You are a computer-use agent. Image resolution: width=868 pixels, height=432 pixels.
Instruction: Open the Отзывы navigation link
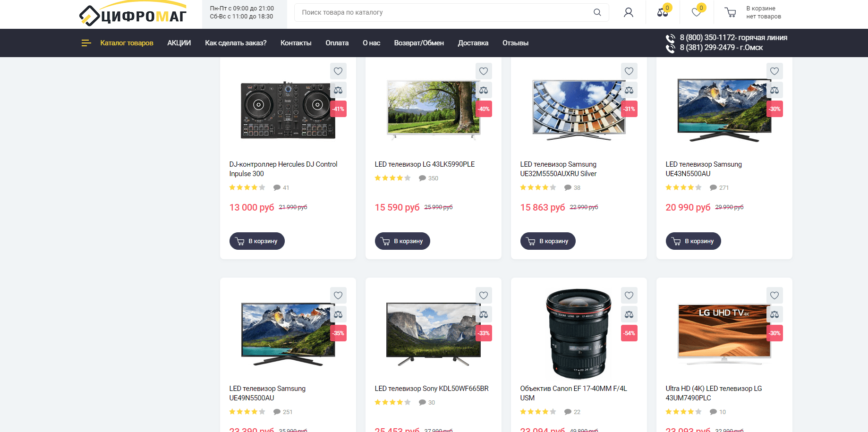[x=515, y=43]
